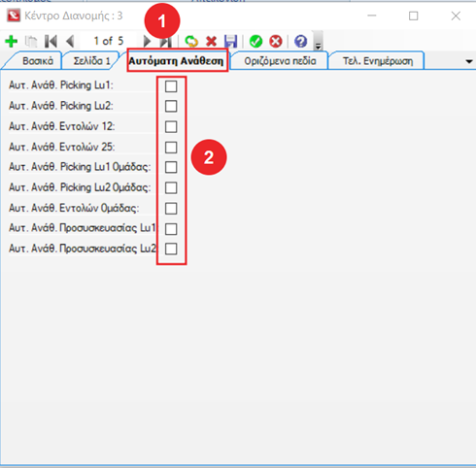
Task: Expand the tab list dropdown arrow
Action: pos(469,61)
